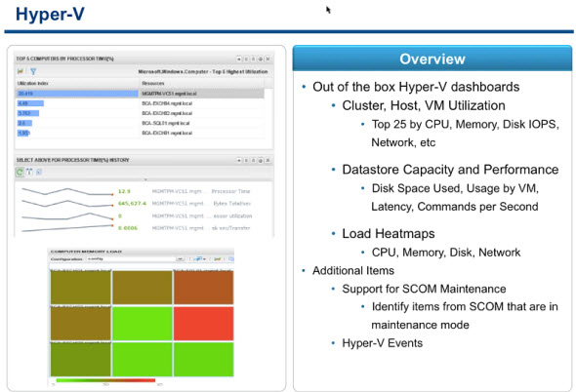
Task: Click 'Hyper-V Events' bullet
Action: click(x=382, y=343)
